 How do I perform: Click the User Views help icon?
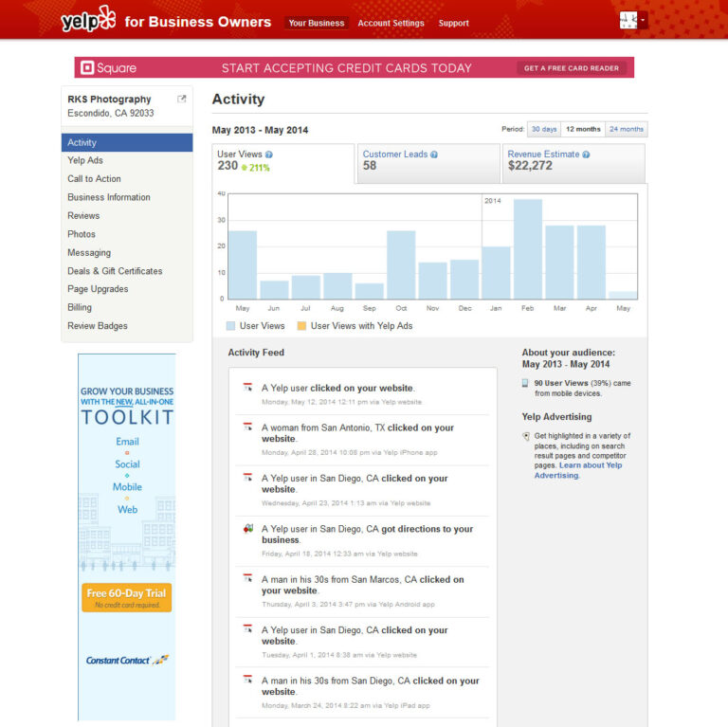coord(269,154)
